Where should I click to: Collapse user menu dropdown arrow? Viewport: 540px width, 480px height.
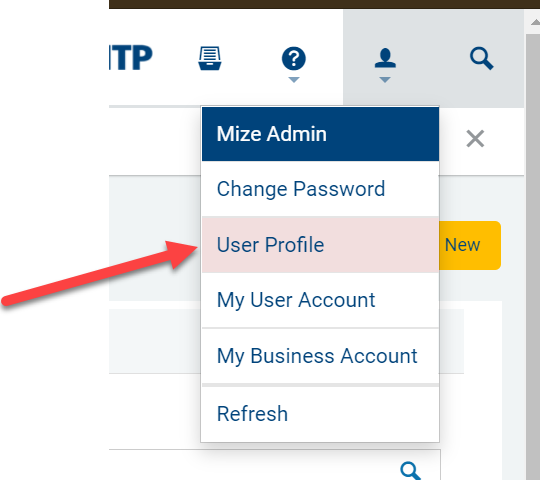point(385,80)
